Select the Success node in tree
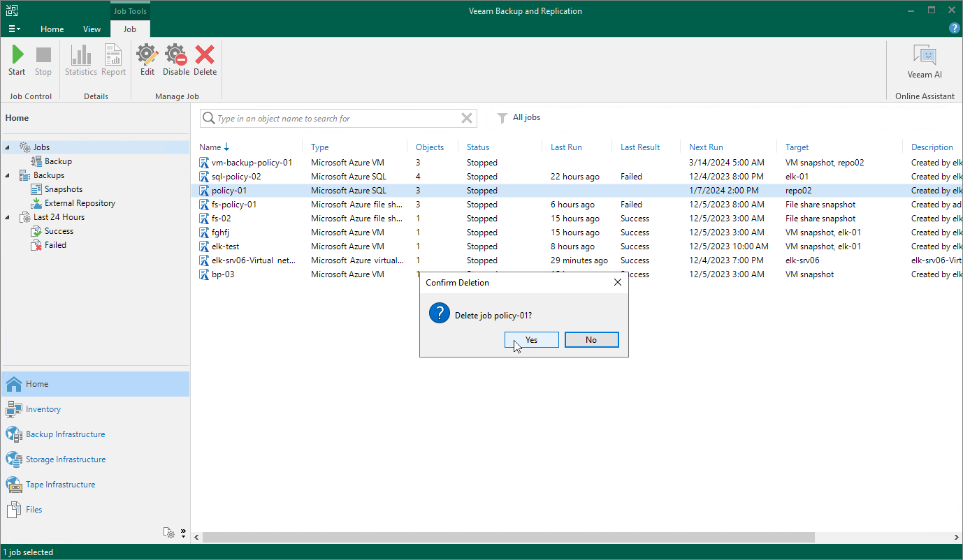 click(x=59, y=231)
